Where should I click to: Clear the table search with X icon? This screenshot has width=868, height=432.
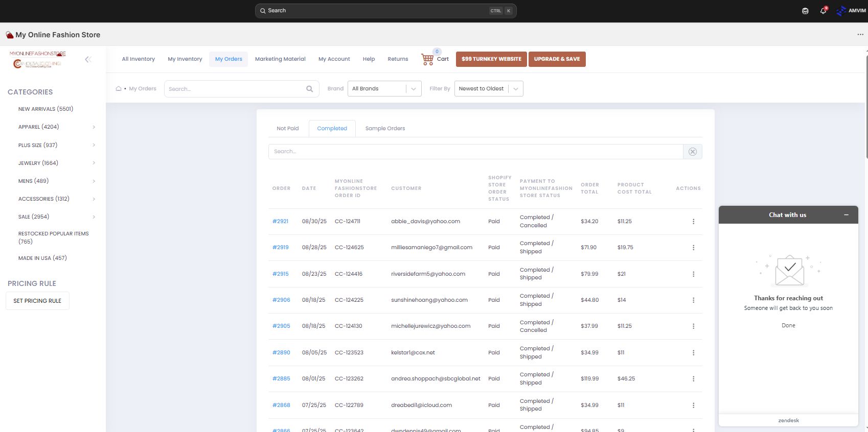[x=692, y=152]
